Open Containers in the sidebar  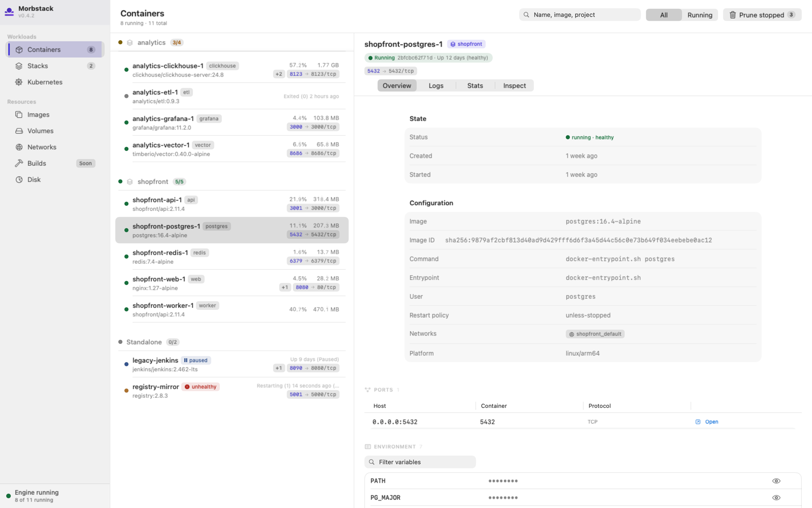point(55,50)
